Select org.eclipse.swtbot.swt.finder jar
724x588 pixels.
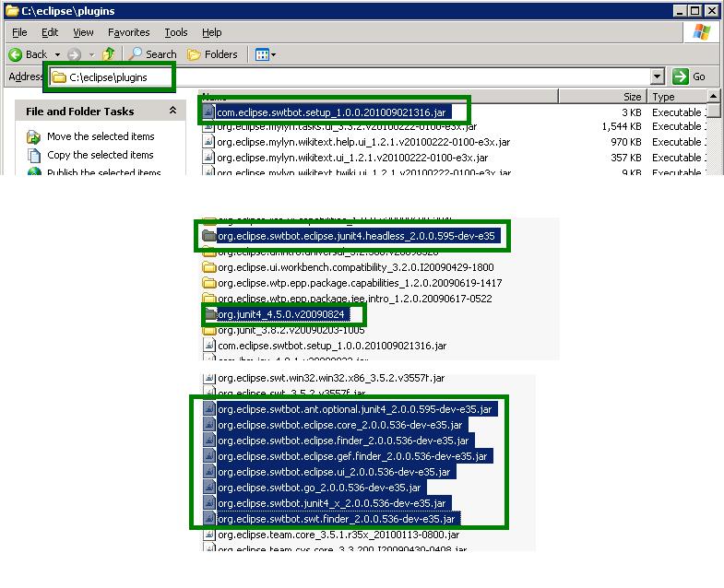(336, 519)
